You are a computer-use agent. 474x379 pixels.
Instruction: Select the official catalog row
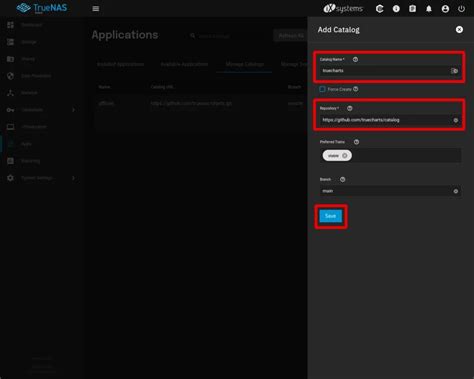tap(200, 104)
